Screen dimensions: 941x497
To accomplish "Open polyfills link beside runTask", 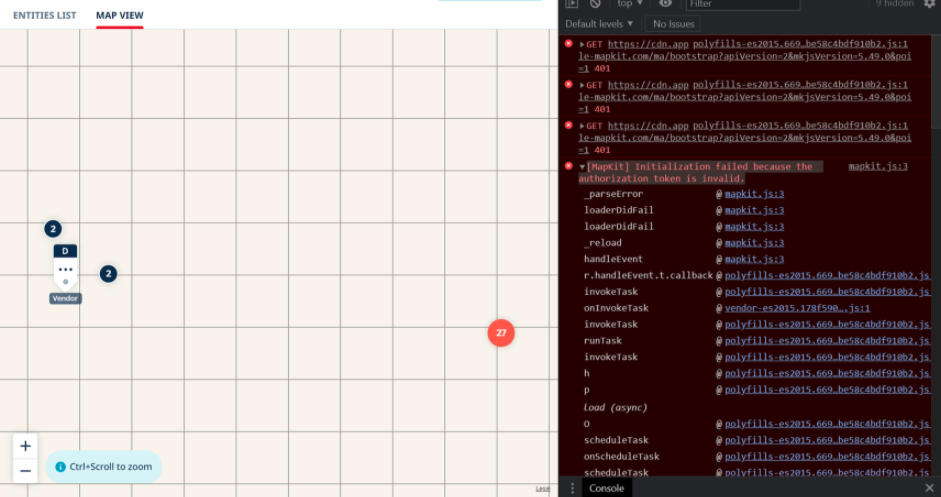I will [x=828, y=340].
